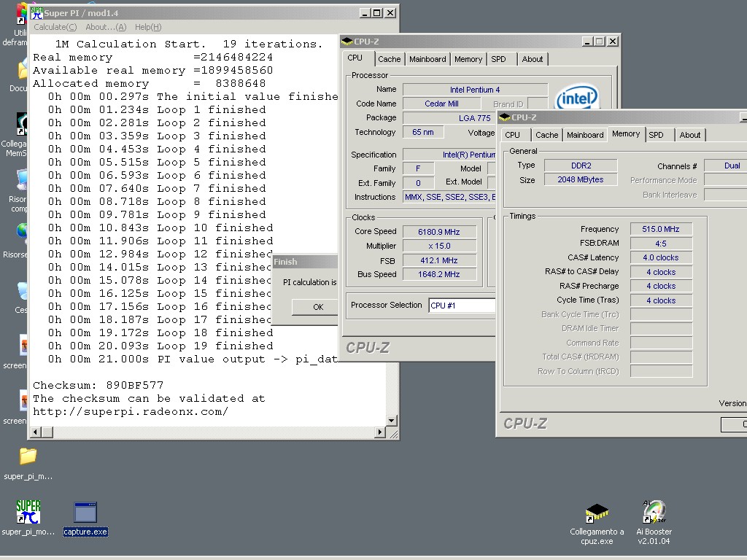Click Super PI horizontal scrollbar left arrow
Screen dimensions: 747x560
35,432
